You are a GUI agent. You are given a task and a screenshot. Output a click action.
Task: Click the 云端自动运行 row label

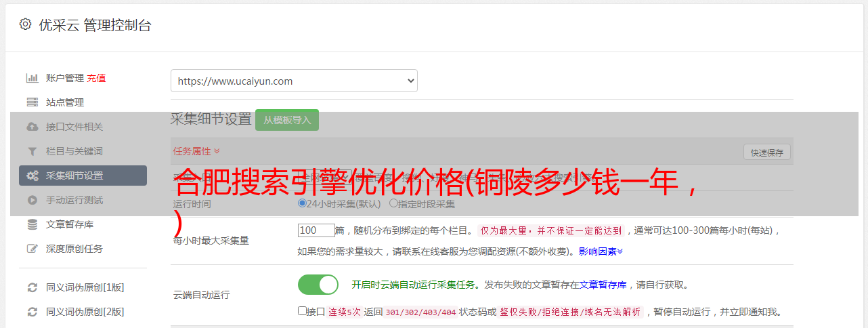click(202, 295)
